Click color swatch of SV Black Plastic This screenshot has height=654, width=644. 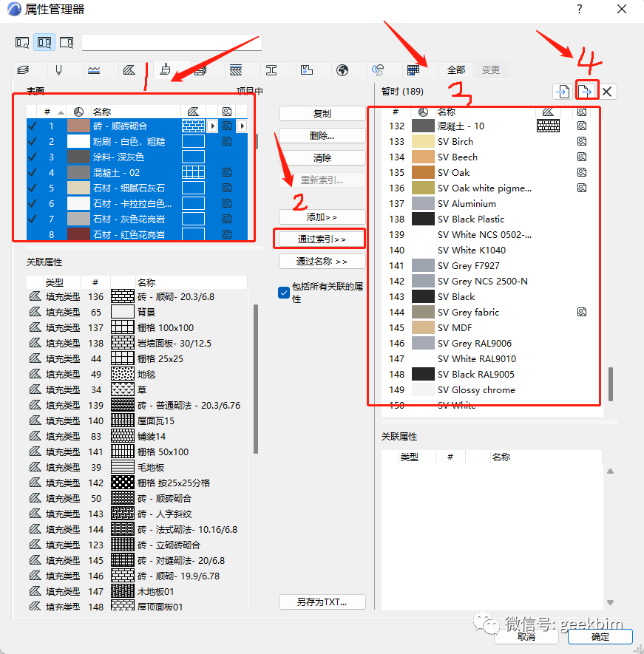pos(423,219)
